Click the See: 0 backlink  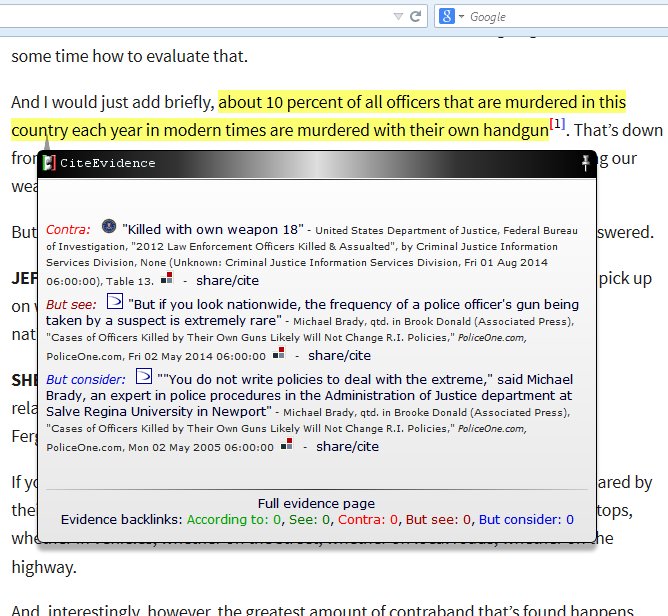(309, 520)
